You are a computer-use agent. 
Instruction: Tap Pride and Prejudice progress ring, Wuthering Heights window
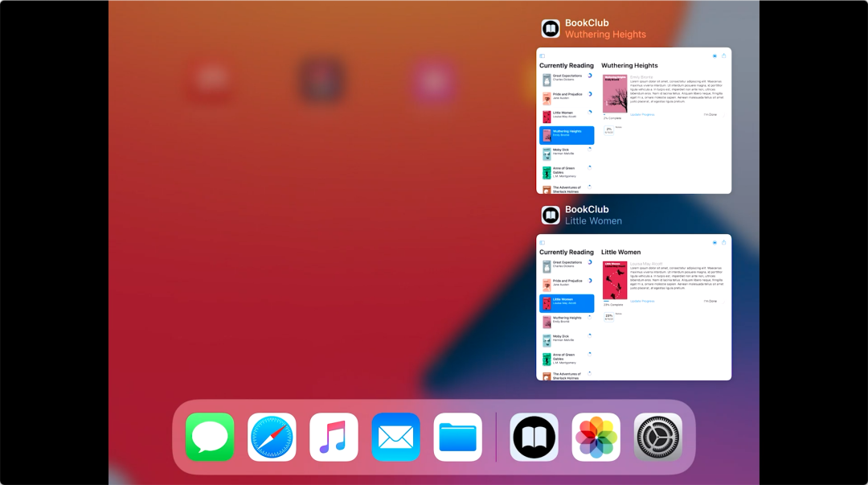pos(590,93)
